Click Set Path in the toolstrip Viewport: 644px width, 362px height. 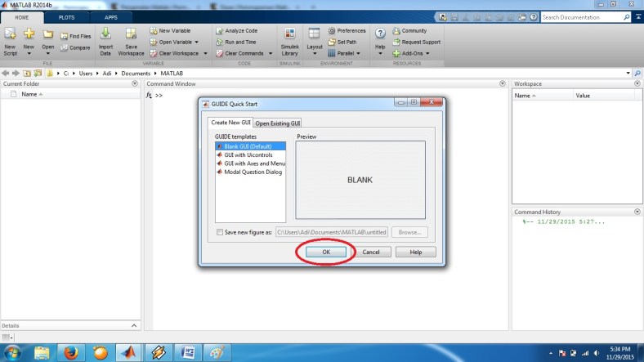(342, 42)
